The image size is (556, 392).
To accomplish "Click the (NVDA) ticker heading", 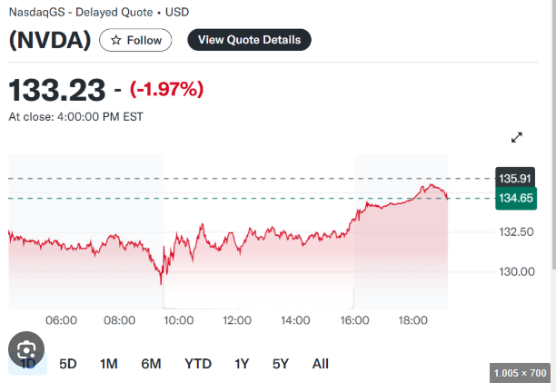I will click(49, 41).
